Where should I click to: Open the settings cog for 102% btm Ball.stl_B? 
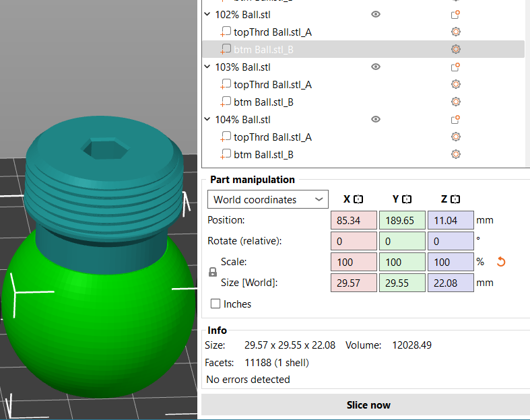pyautogui.click(x=456, y=49)
